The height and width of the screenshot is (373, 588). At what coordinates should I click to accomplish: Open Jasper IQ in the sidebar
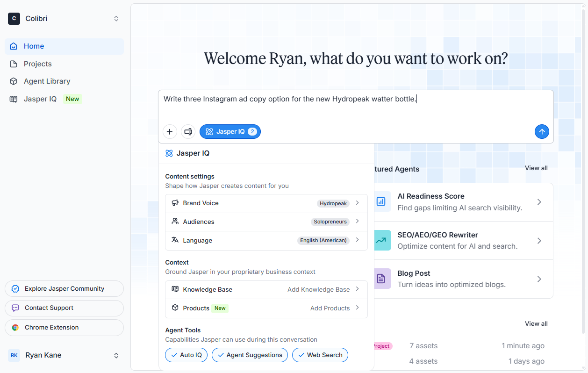[x=65, y=99]
